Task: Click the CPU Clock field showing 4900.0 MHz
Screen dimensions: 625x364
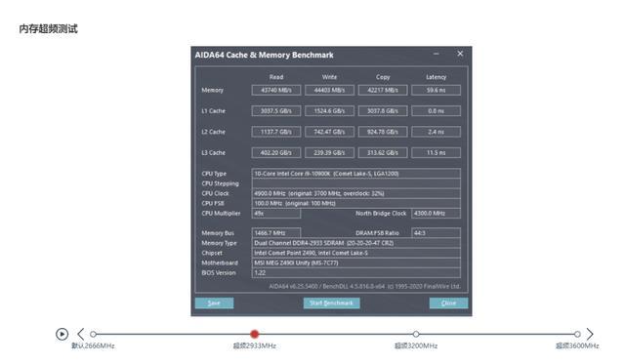Action: (x=355, y=193)
